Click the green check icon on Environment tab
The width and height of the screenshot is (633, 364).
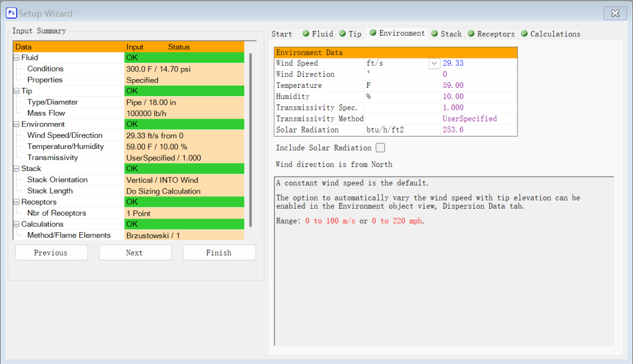coord(373,33)
